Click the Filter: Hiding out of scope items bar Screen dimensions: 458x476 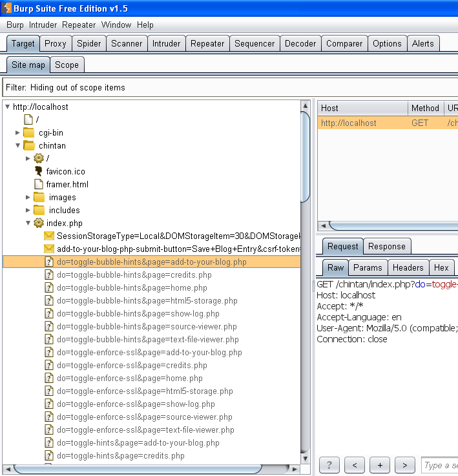click(x=230, y=87)
